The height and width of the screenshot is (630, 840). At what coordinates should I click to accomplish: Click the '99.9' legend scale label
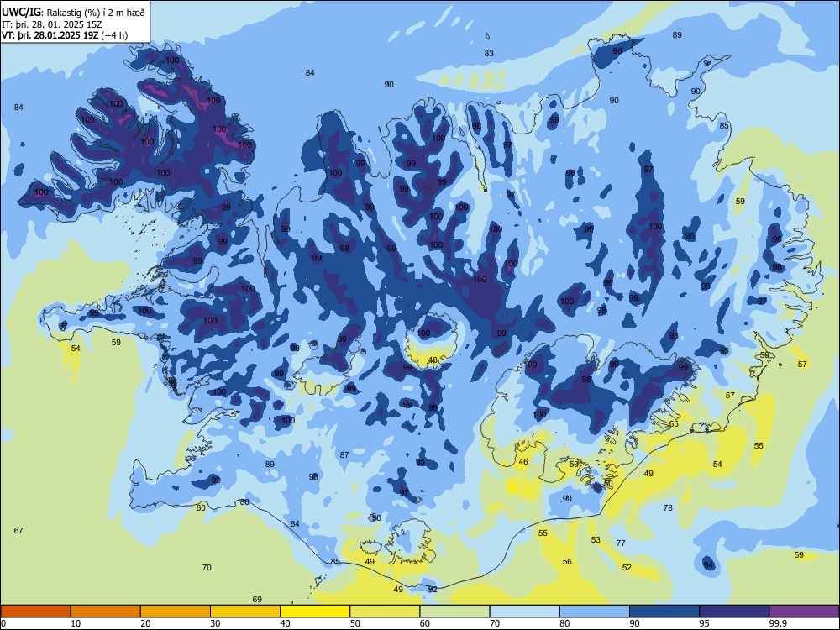pos(778,623)
